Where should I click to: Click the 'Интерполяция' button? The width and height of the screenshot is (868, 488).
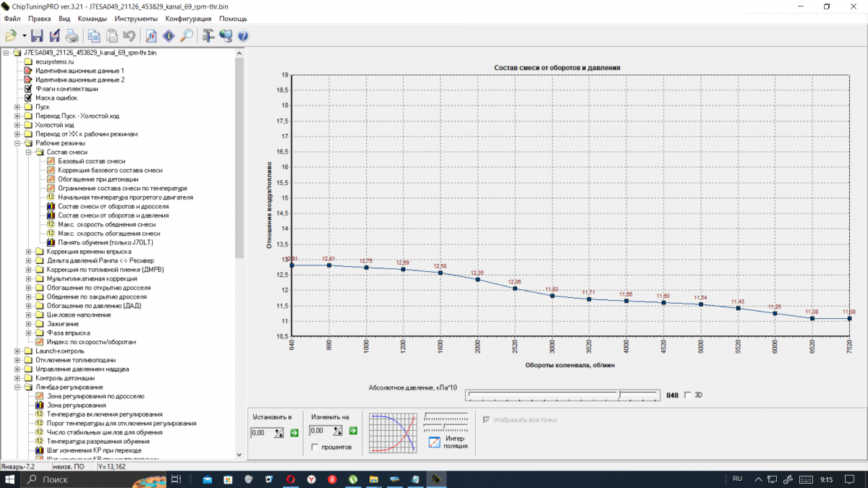pyautogui.click(x=435, y=442)
